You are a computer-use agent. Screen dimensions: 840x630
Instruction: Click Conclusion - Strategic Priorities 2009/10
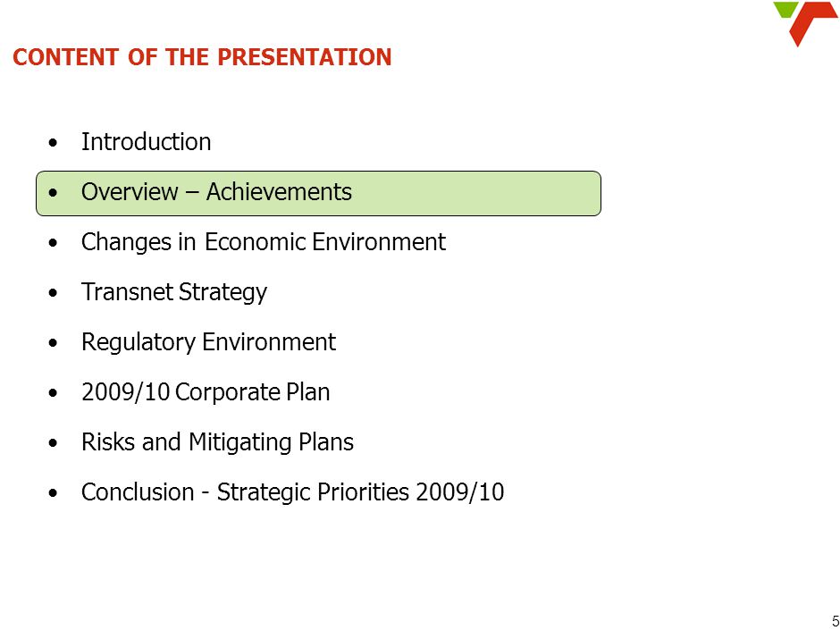(292, 492)
